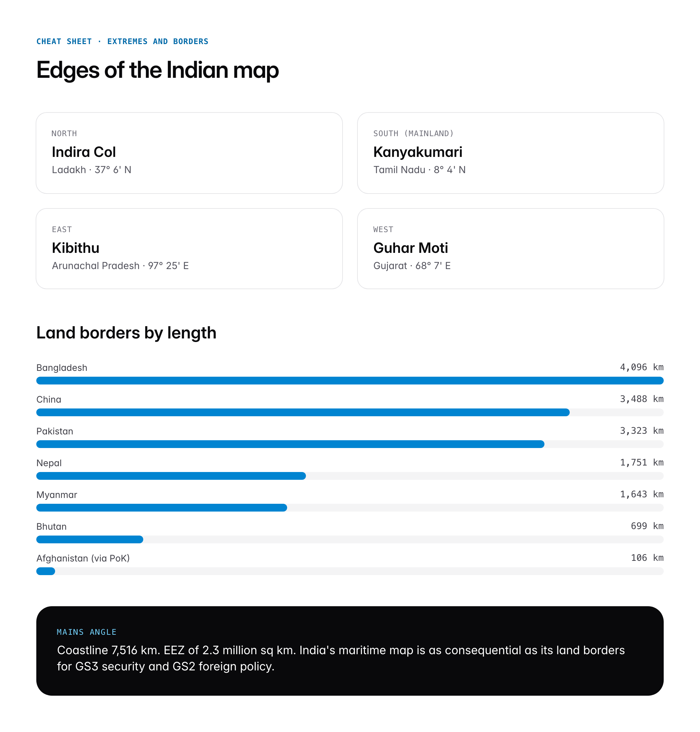Click the Guhar Moti west card

tap(510, 248)
